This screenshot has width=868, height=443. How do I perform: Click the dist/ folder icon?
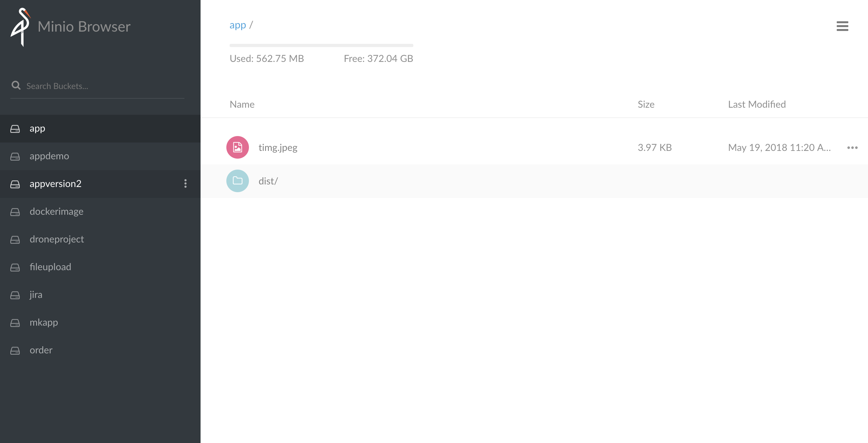point(238,181)
